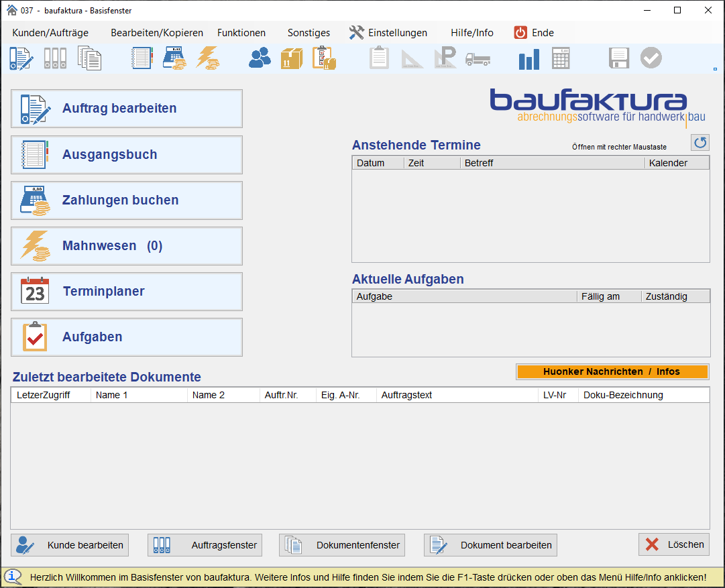Click the Betreff column header
Screen dimensions: 725x588
[x=553, y=163]
